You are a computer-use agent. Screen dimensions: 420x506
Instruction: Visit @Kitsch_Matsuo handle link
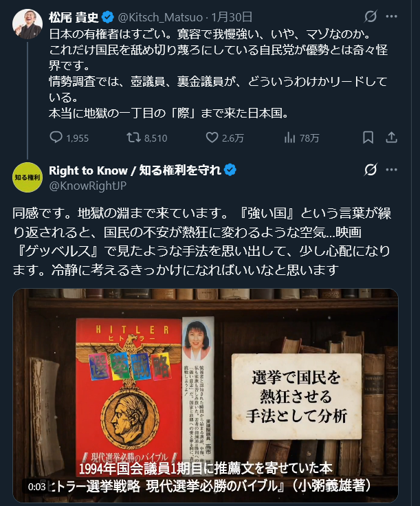coord(160,17)
